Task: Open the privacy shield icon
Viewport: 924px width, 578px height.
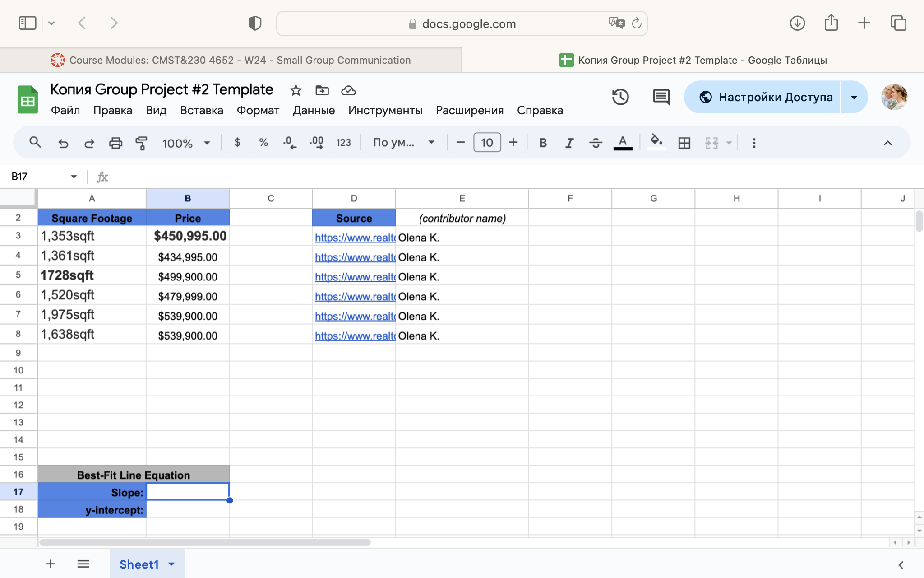Action: (x=255, y=23)
